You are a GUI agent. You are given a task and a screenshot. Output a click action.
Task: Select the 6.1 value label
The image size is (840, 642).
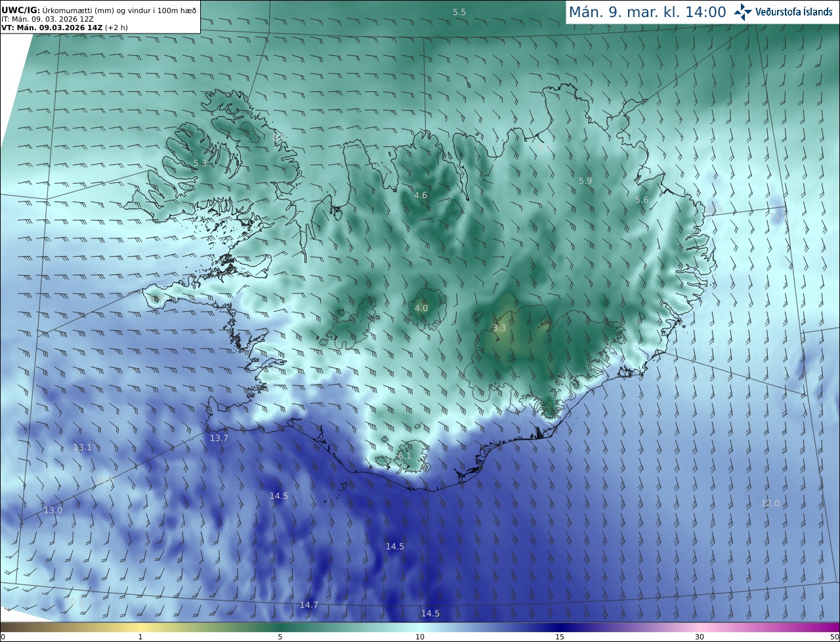(404, 456)
